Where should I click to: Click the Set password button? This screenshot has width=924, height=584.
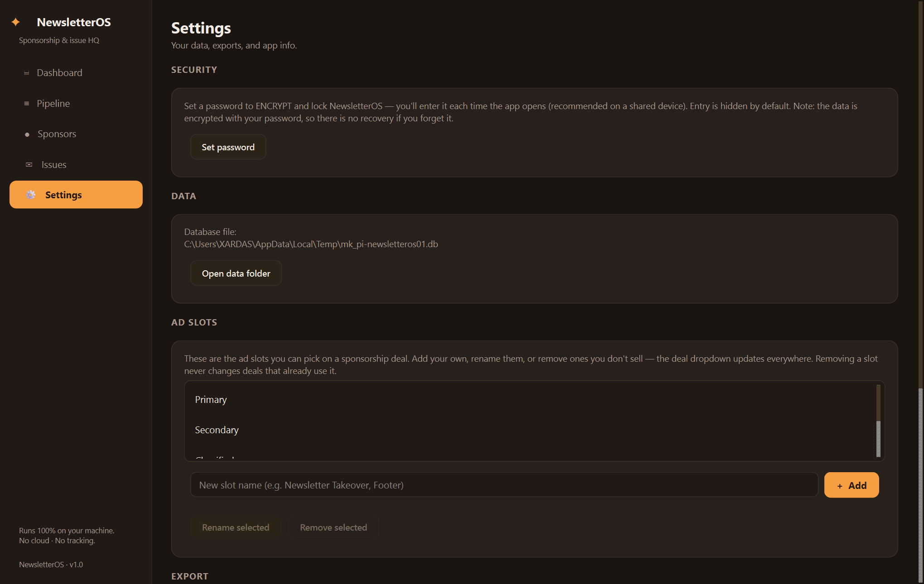pos(228,147)
